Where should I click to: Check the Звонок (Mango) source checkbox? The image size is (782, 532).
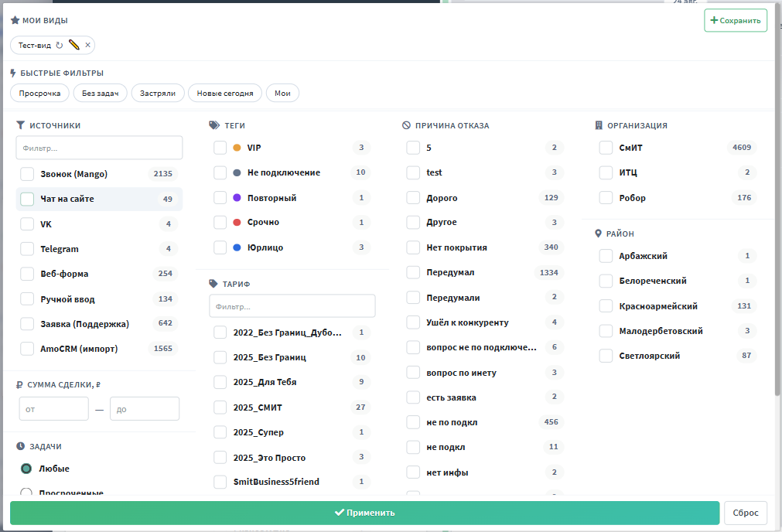[x=27, y=174]
